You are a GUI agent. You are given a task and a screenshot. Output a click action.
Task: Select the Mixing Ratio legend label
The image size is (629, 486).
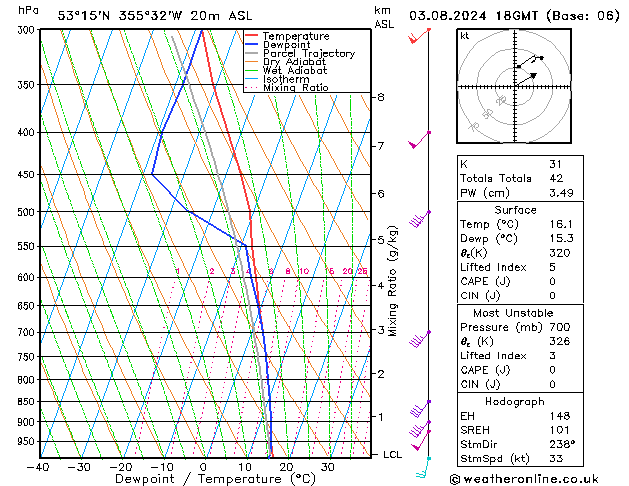pos(296,88)
